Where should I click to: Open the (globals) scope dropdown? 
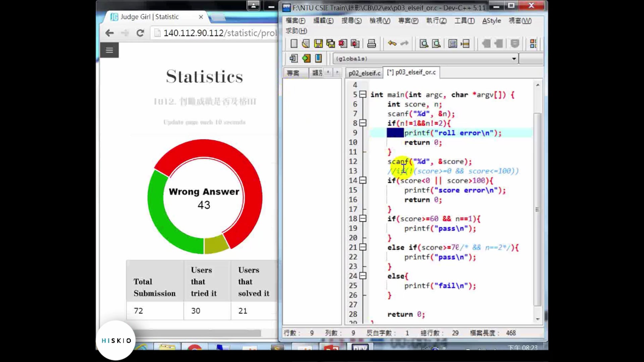point(514,59)
